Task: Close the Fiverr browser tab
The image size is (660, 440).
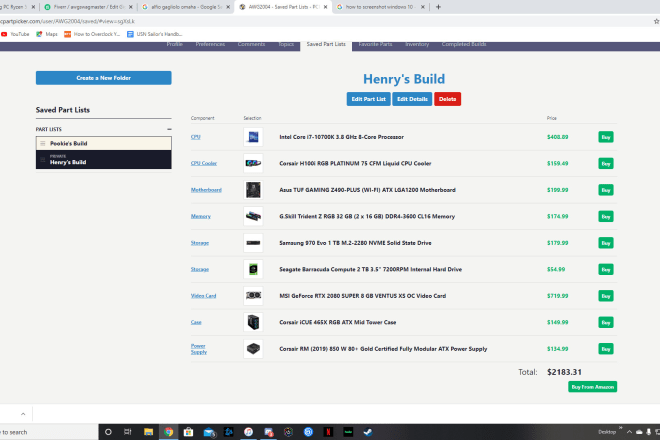Action: pos(130,7)
